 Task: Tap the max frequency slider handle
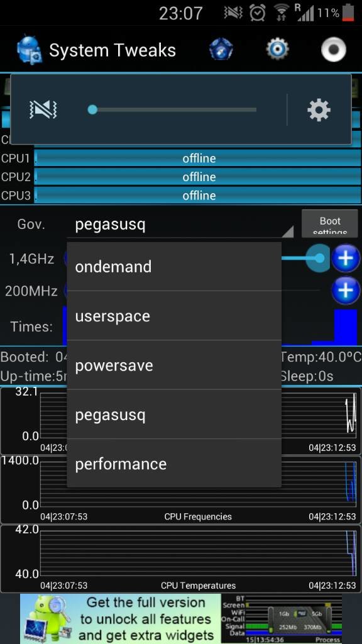[x=319, y=258]
